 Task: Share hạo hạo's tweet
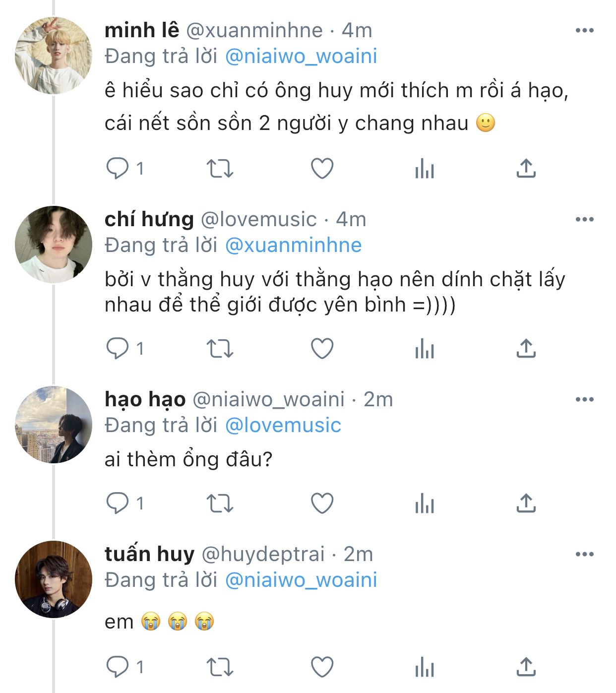(526, 504)
